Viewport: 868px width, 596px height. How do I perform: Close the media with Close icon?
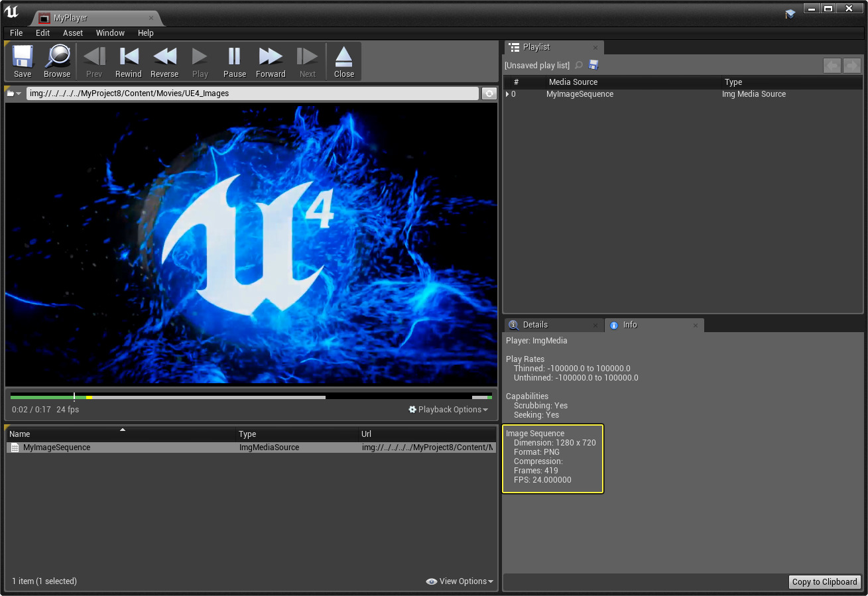tap(343, 61)
